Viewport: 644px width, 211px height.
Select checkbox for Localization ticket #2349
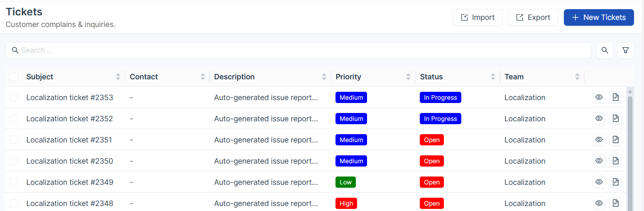14,182
